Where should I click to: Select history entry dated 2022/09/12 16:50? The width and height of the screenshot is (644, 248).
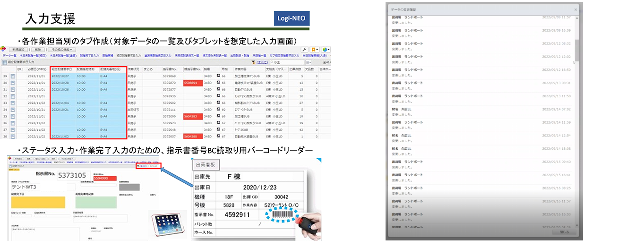(481, 72)
